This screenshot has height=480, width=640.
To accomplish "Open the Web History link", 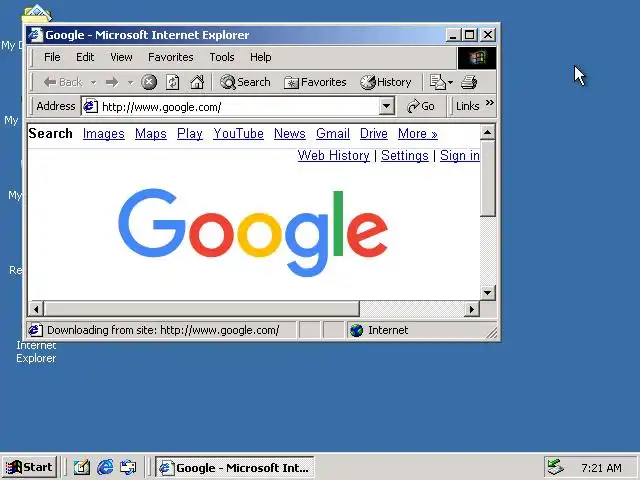I will click(x=333, y=156).
